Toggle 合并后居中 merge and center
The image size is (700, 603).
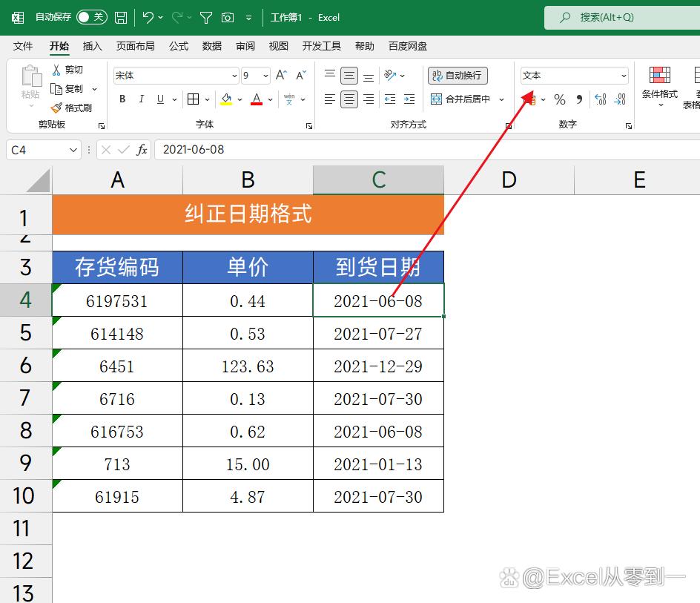pos(460,99)
